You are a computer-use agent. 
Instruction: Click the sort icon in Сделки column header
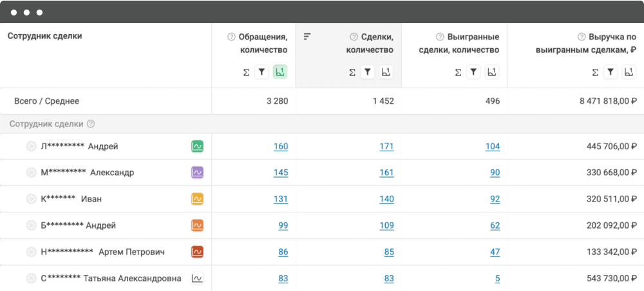tap(307, 37)
